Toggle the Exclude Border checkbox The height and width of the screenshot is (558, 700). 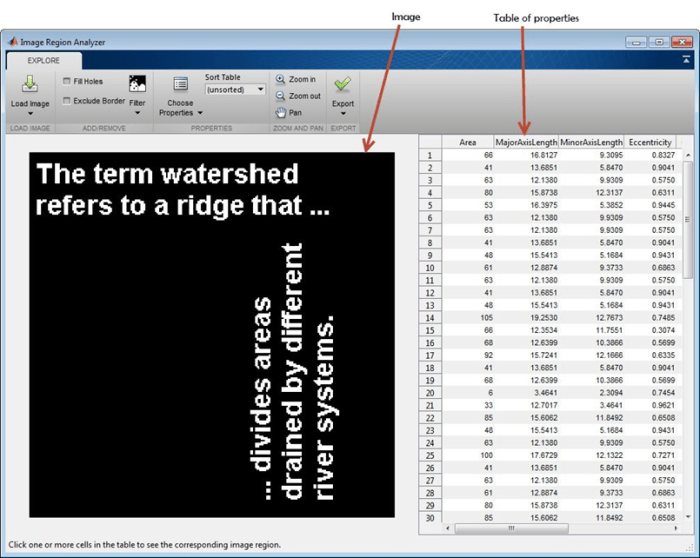click(67, 101)
